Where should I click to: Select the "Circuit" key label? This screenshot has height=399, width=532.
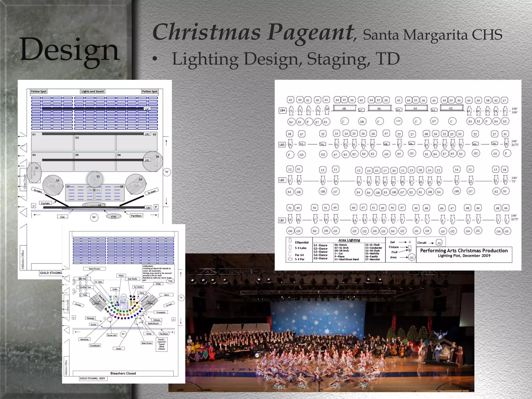point(422,243)
